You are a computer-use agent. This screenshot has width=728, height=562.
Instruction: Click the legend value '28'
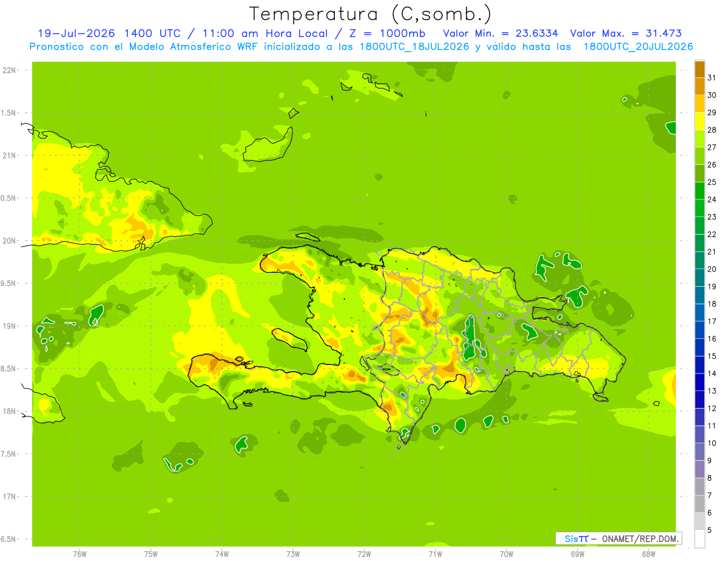(712, 130)
